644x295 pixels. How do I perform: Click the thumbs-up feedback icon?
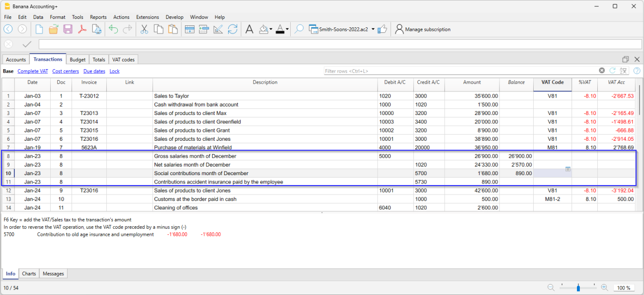click(382, 29)
